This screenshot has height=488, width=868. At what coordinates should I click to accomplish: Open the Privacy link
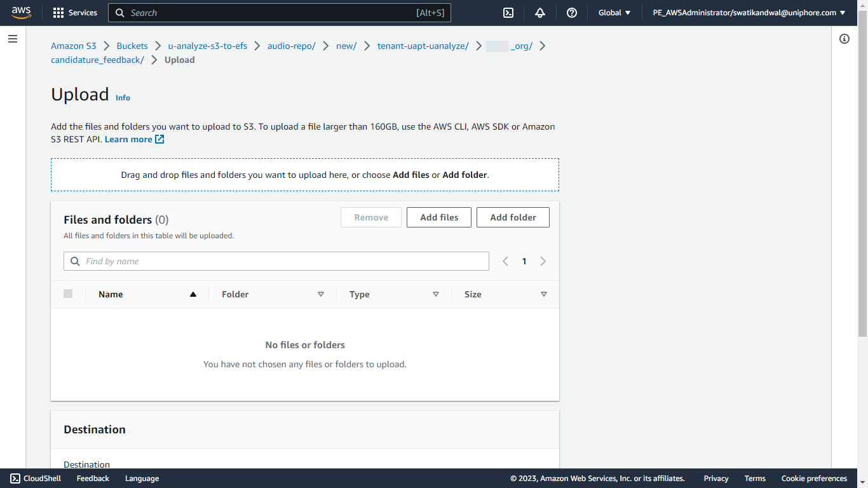click(x=716, y=478)
